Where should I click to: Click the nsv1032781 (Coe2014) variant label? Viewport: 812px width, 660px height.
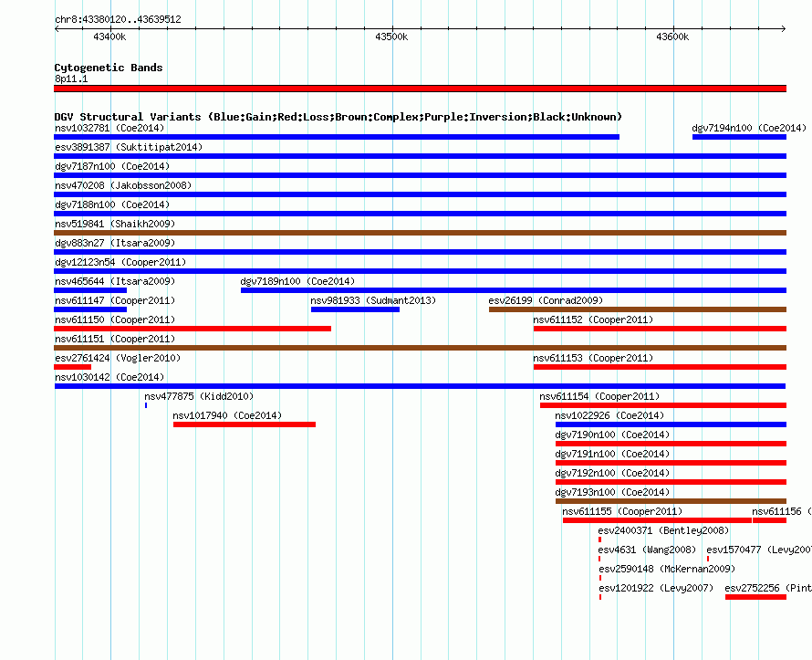point(109,128)
